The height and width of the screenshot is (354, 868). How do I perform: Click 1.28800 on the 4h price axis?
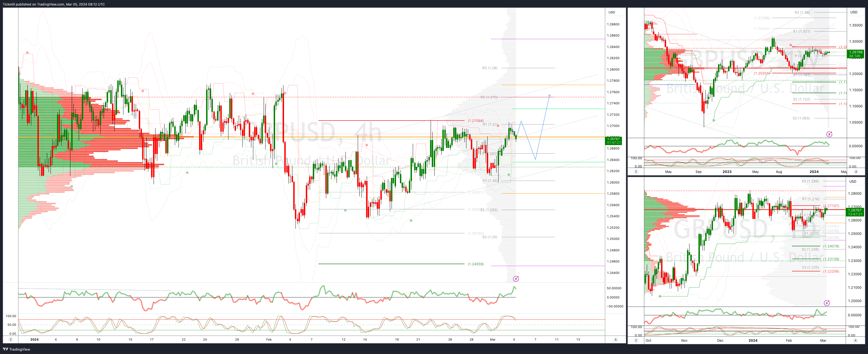pos(613,24)
